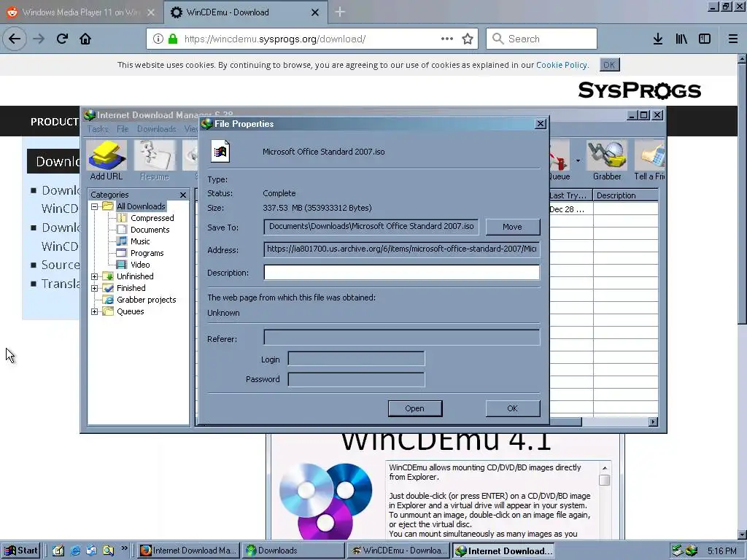Bookmark this page with star icon
The image size is (747, 560).
[x=468, y=39]
